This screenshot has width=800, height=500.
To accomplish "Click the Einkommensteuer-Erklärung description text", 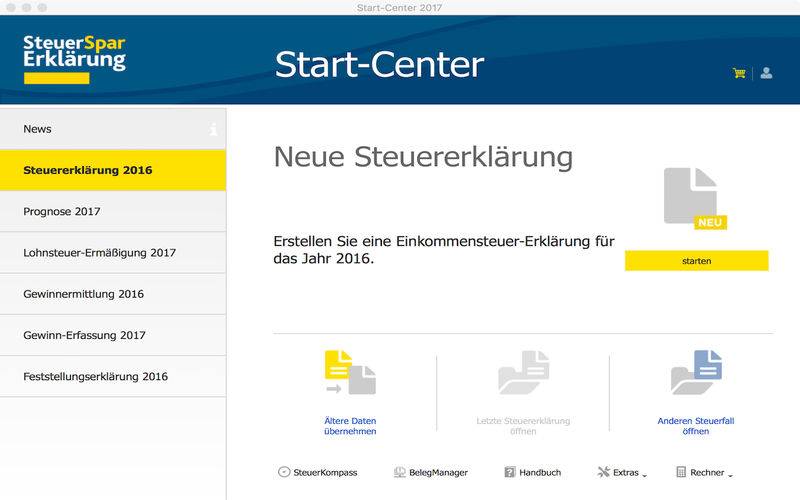I will point(444,249).
